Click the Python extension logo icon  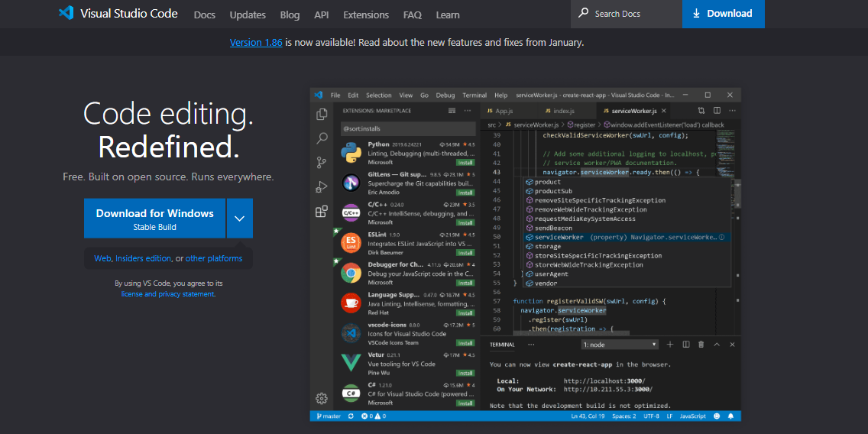(x=351, y=153)
